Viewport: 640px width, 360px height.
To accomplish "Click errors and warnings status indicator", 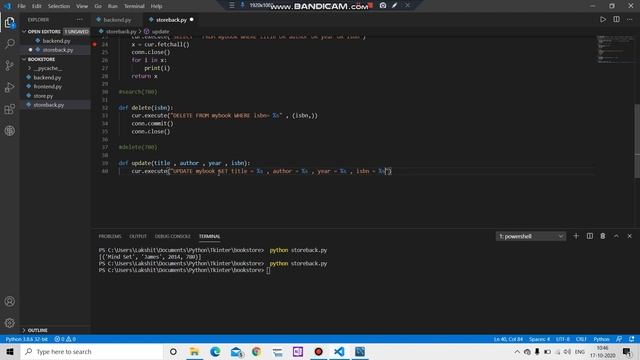I will tap(65, 339).
